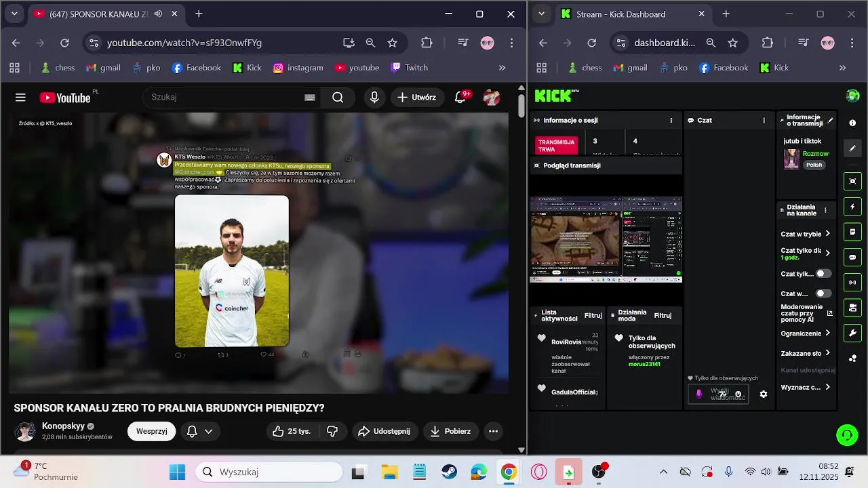Toggle the broadcast signal widget in Kick sidebar
The width and height of the screenshot is (868, 488).
click(852, 283)
